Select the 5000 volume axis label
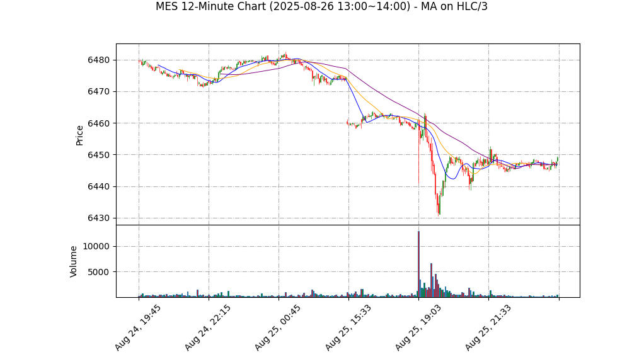 [x=98, y=272]
